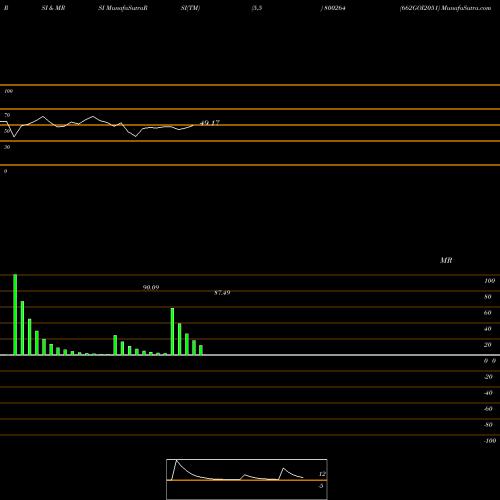Click the 40 label on MR axis
The height and width of the screenshot is (500, 500).
(x=488, y=329)
